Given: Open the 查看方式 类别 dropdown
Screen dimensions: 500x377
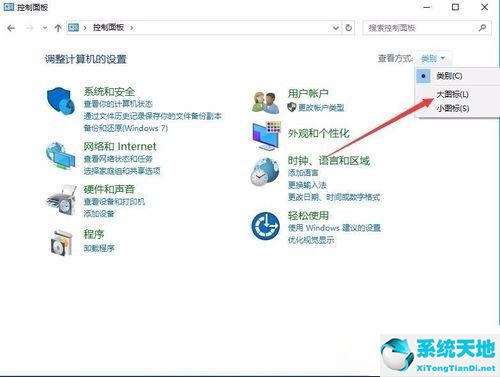Looking at the screenshot, I should [x=433, y=59].
